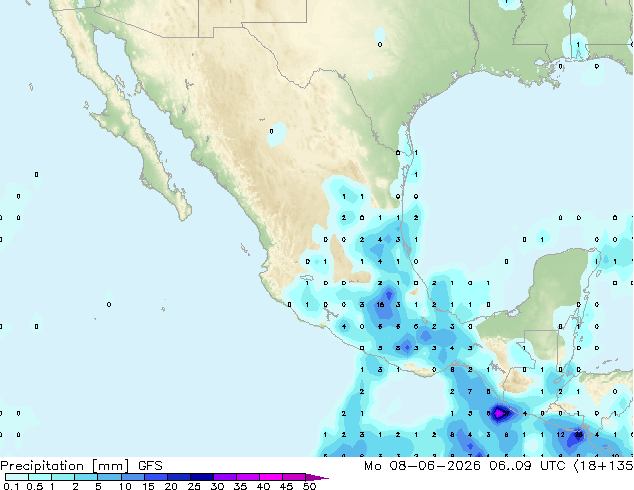Screen dimensions: 634x490
Task: Click the 'GFS' model label
Action: pos(150,466)
